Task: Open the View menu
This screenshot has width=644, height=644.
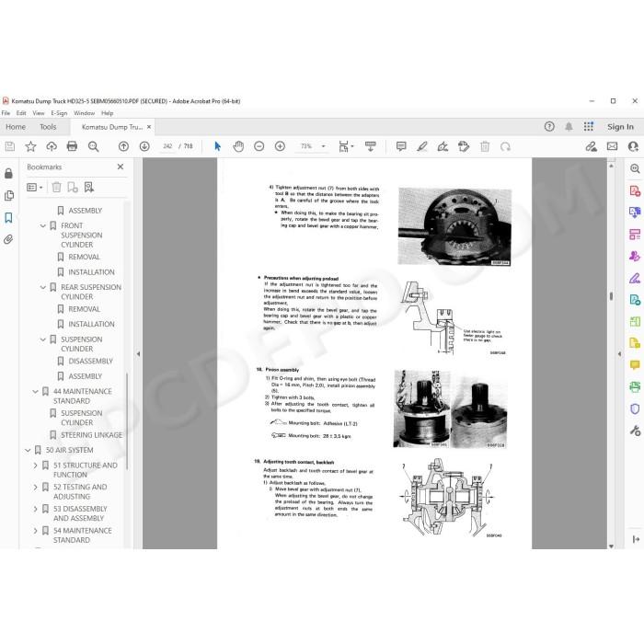Action: pos(39,113)
